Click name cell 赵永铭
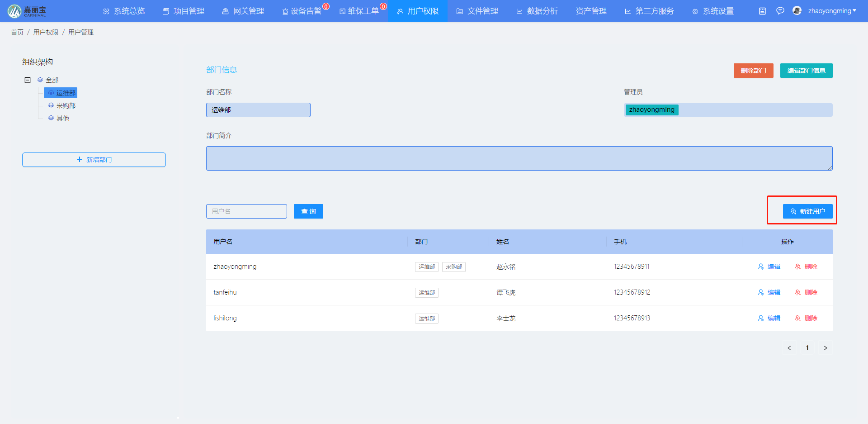868x424 pixels. pyautogui.click(x=506, y=267)
